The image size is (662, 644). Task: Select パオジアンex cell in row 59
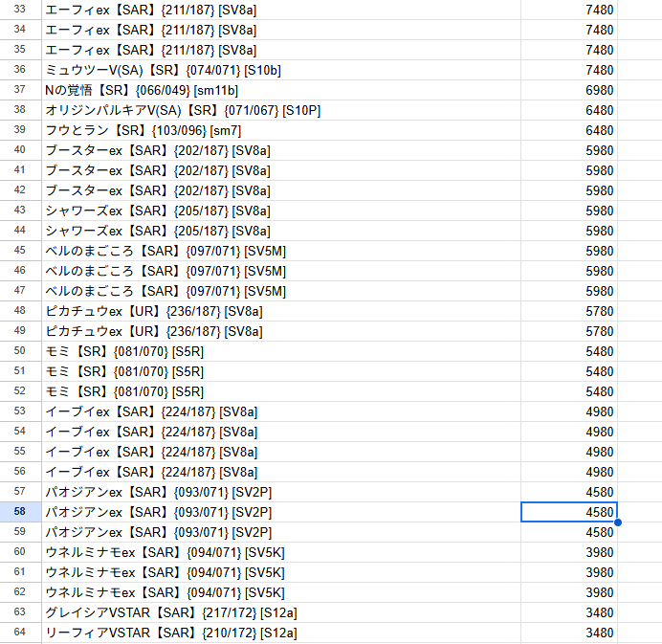pyautogui.click(x=281, y=532)
